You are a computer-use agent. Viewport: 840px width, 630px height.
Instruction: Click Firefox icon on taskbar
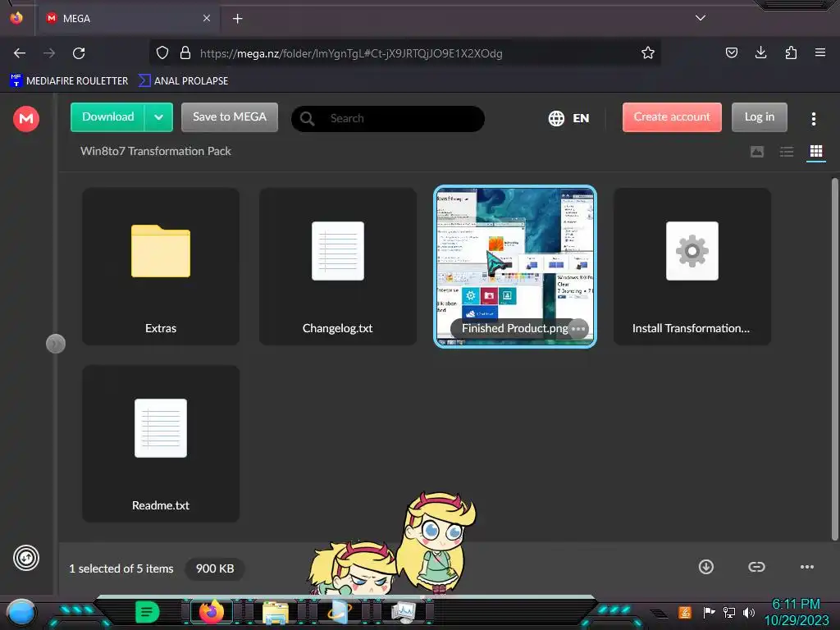211,611
